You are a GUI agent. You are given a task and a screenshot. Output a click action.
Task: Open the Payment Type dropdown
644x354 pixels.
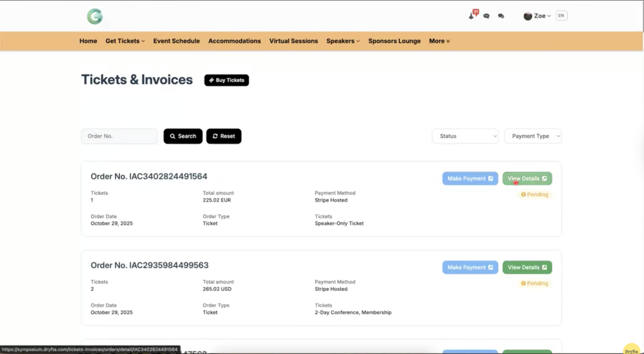pos(533,136)
